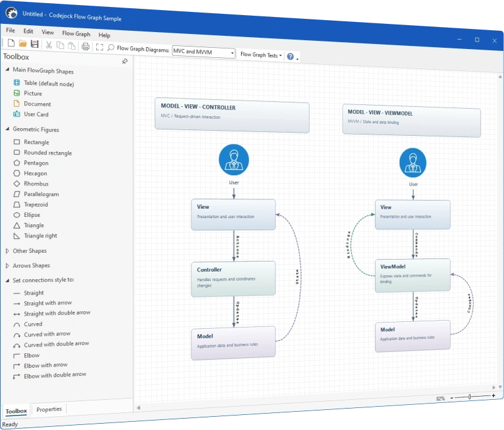Print the diagram with printer icon
The width and height of the screenshot is (504, 430).
click(x=86, y=47)
